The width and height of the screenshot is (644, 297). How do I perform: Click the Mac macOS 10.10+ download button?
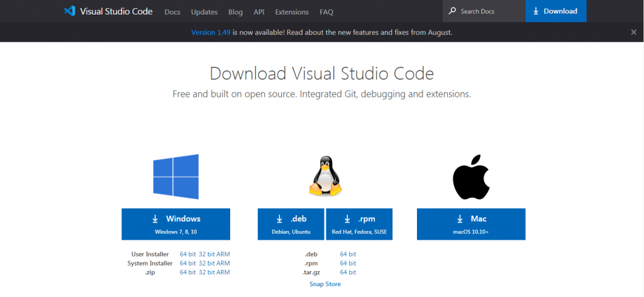click(x=471, y=224)
